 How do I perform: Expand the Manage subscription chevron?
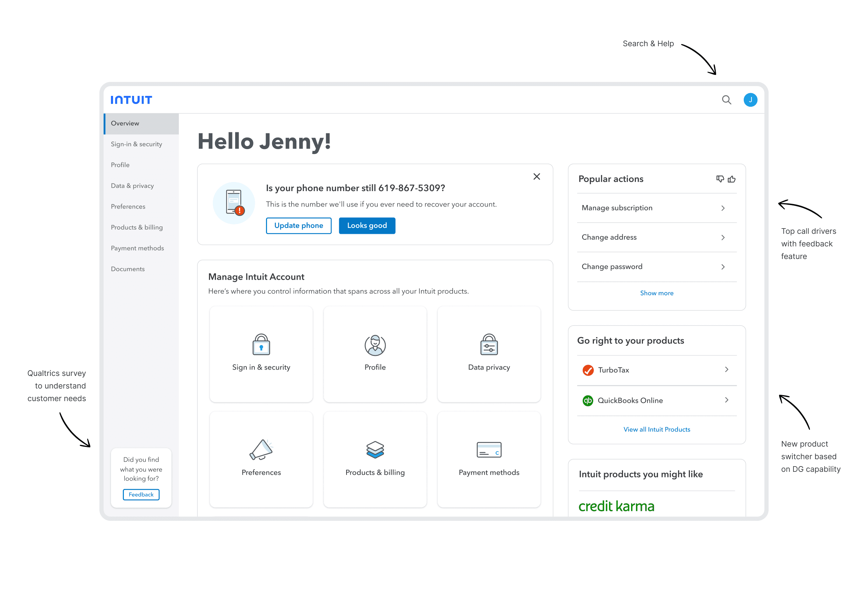coord(723,208)
